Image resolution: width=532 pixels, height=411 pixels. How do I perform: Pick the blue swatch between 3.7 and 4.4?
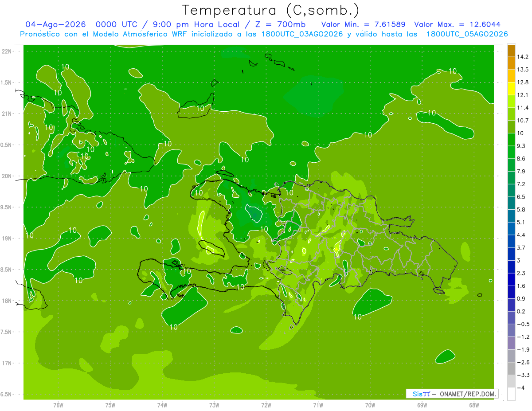[x=511, y=241]
